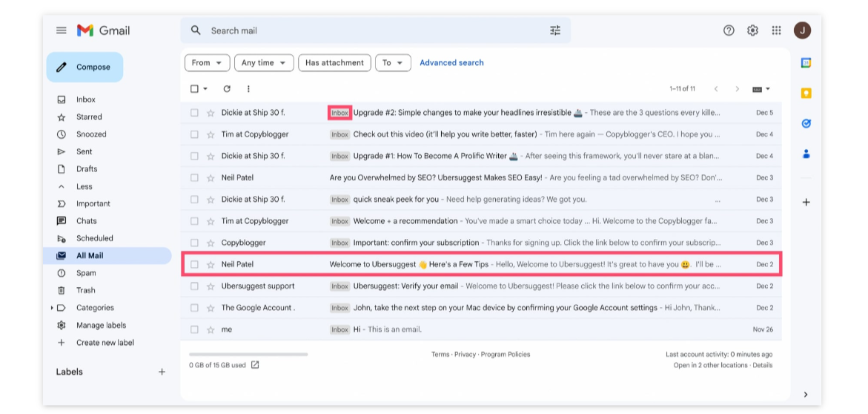The width and height of the screenshot is (868, 414).
Task: Open Ubersuggest: Verify your email message
Action: (481, 286)
